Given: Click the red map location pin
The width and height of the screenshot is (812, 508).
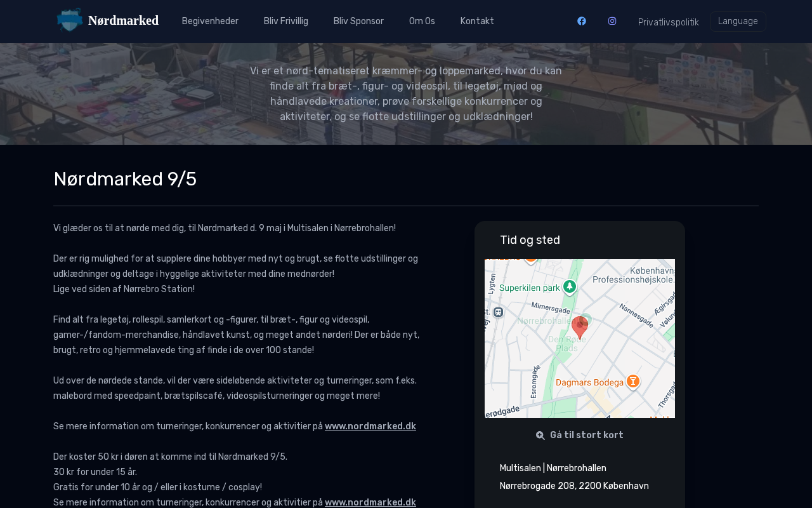Looking at the screenshot, I should coord(580,328).
